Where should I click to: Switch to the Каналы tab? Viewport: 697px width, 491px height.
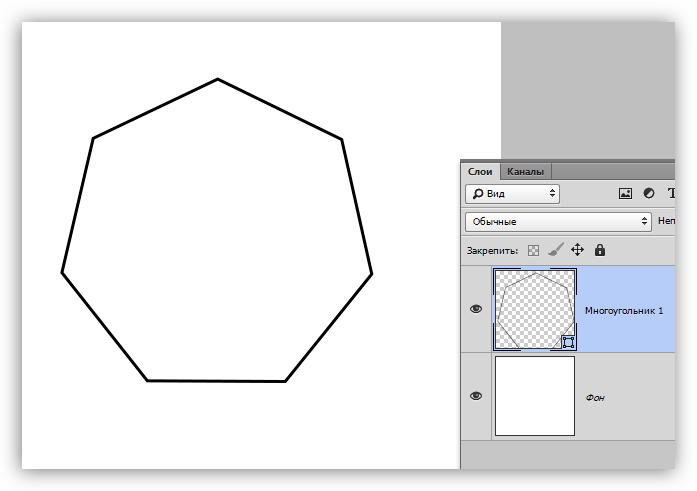(525, 172)
